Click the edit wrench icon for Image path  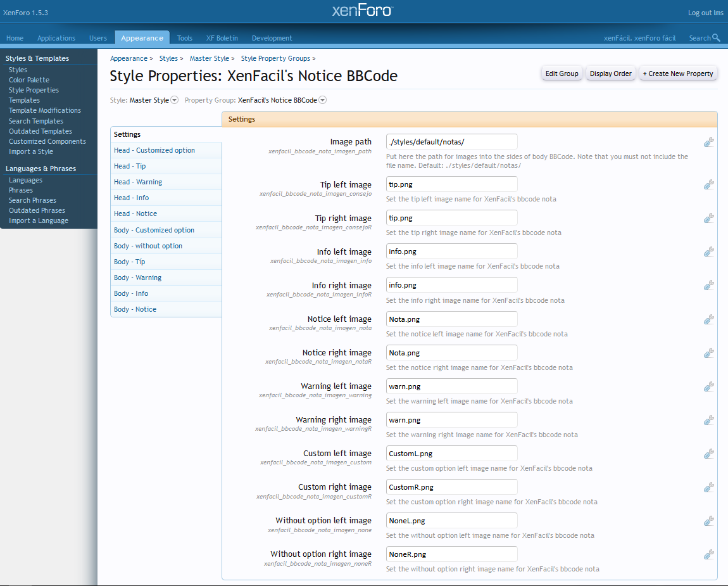pyautogui.click(x=708, y=142)
